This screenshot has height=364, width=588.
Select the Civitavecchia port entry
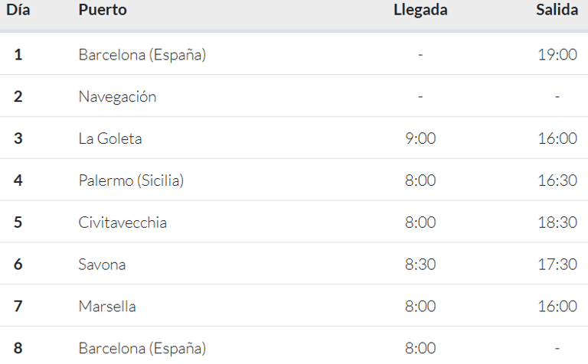[x=122, y=223]
